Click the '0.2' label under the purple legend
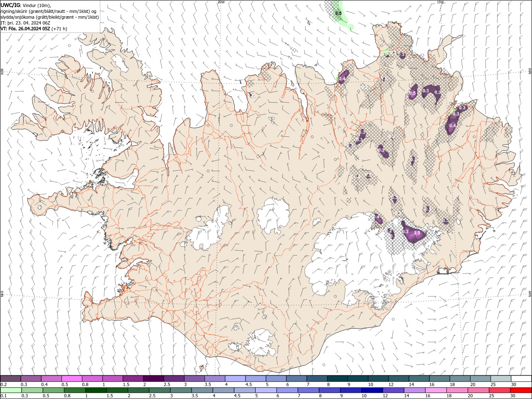Screen dimensions: 532x399 3,384
